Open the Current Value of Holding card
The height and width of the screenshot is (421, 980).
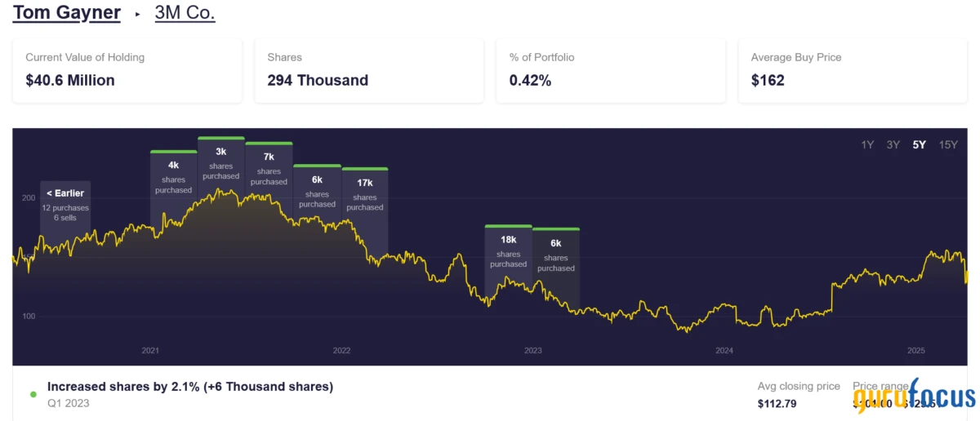coord(127,70)
